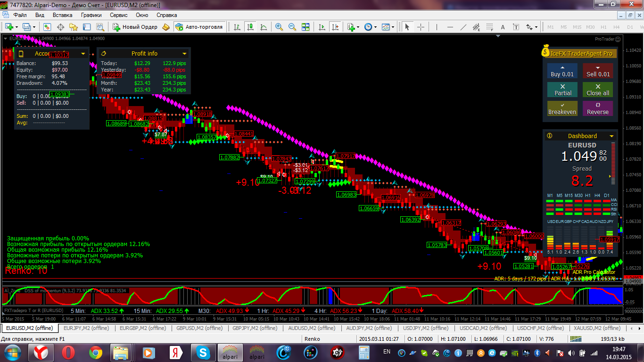
Task: Switch to M15 timeframe
Action: tap(577, 27)
